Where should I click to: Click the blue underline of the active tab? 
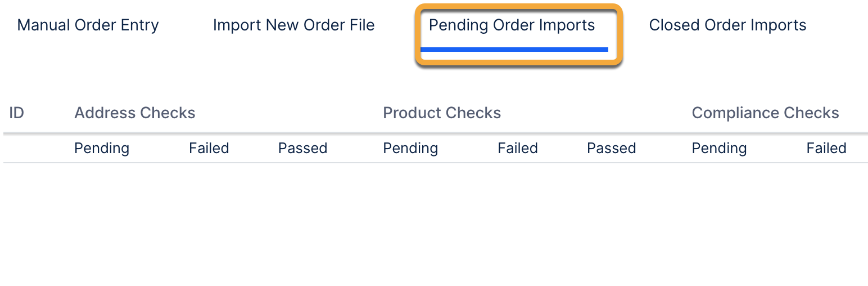514,50
